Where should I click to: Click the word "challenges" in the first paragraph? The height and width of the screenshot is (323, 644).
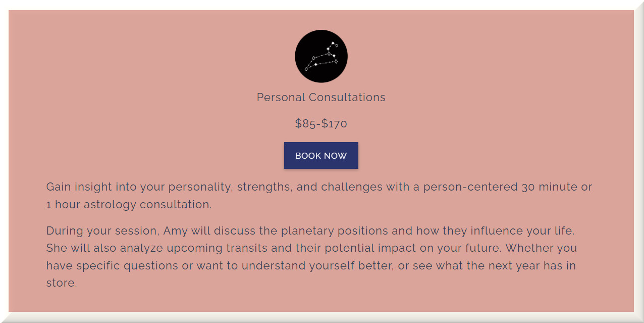click(352, 187)
